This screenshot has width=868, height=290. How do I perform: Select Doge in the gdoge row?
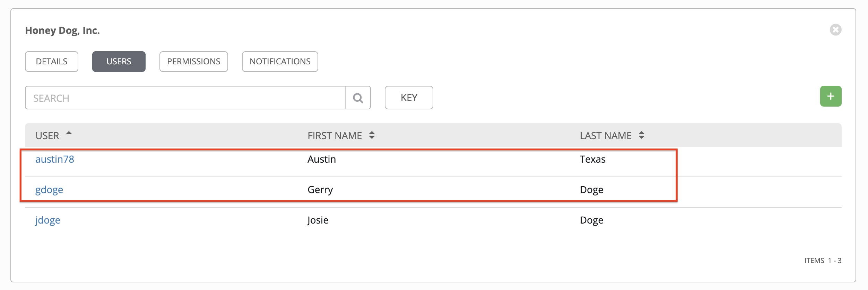pos(592,190)
